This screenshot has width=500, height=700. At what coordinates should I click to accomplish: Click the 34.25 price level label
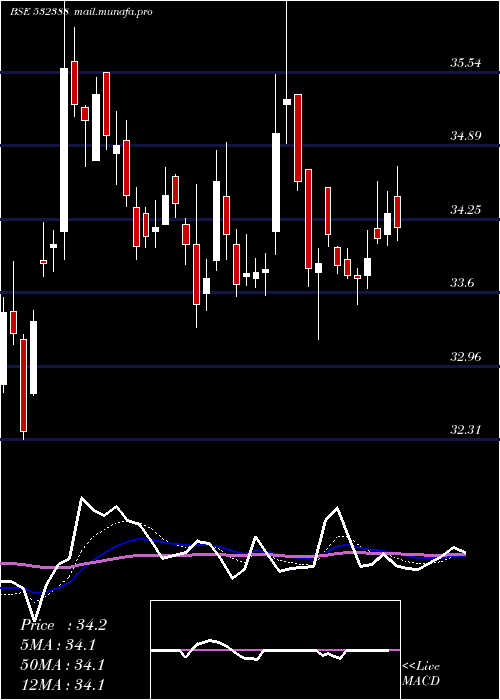click(x=465, y=209)
